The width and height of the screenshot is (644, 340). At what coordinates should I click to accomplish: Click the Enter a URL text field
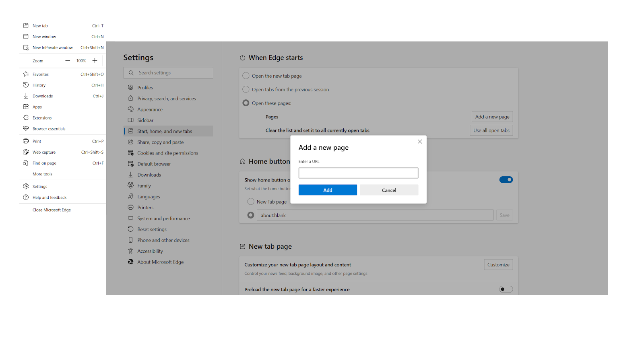tap(358, 173)
